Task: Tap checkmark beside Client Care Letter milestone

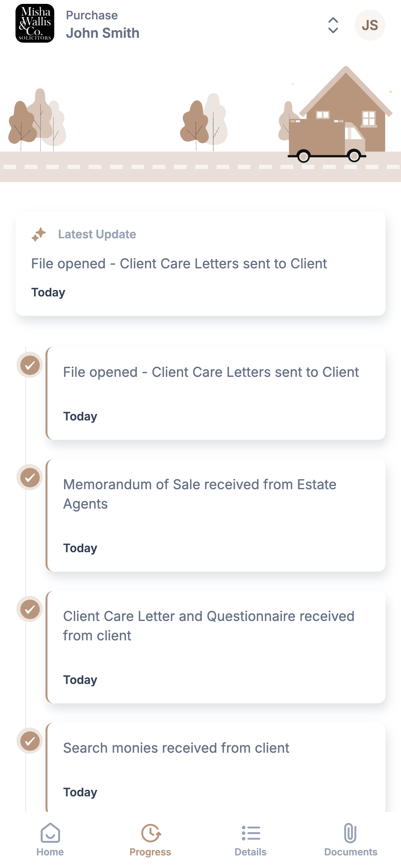Action: [30, 609]
